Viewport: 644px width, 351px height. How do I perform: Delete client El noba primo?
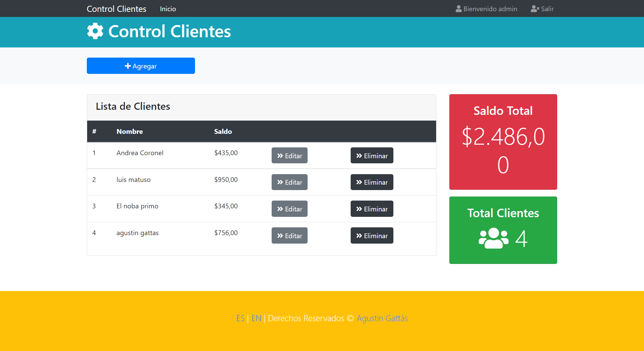pos(372,209)
